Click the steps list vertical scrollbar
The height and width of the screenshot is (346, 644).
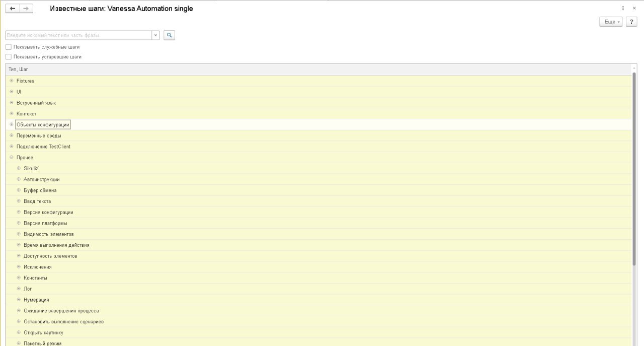tap(634, 168)
